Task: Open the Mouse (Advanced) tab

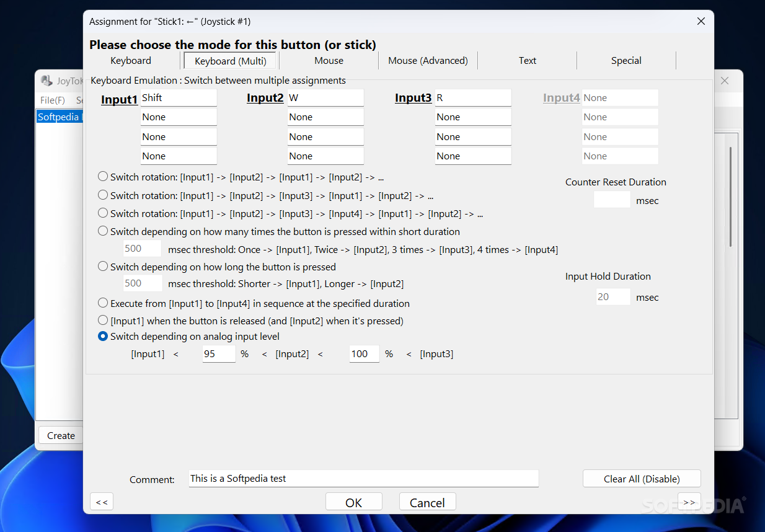Action: pyautogui.click(x=428, y=61)
